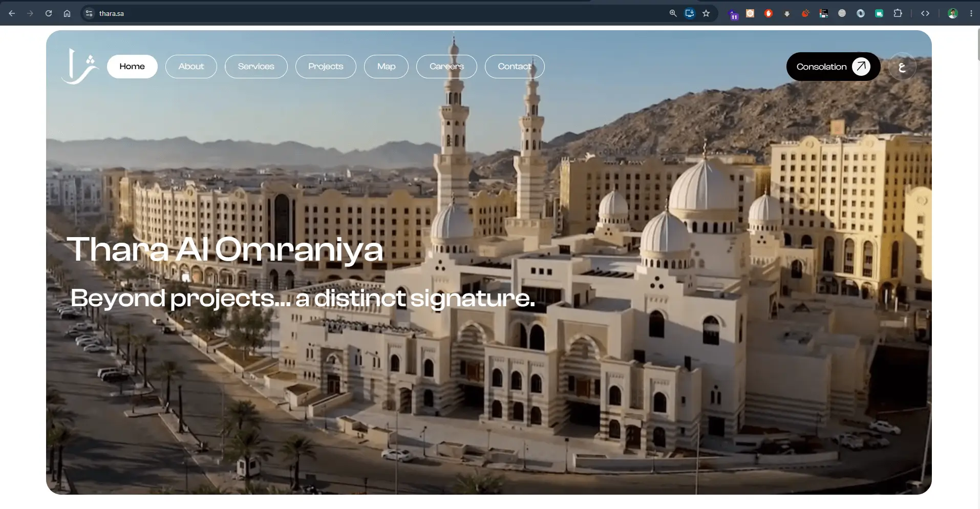Click the Thara logo in the header
Image resolution: width=980 pixels, height=509 pixels.
point(79,66)
